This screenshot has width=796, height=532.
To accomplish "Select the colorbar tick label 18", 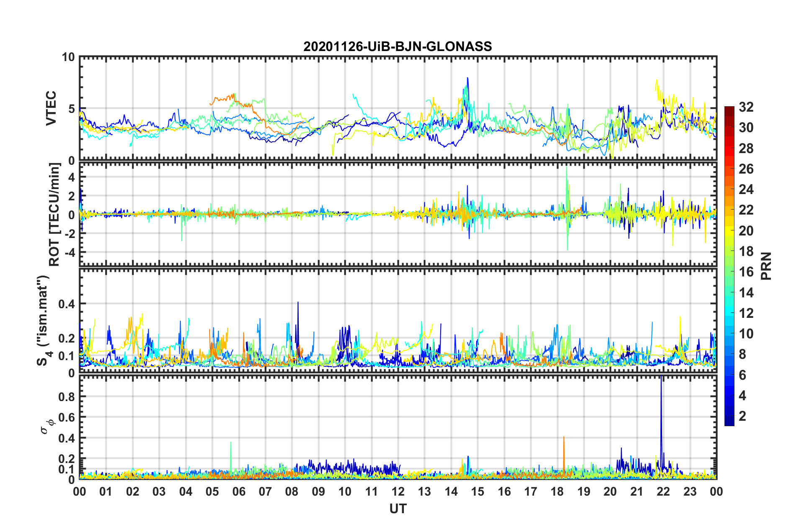I will [746, 251].
